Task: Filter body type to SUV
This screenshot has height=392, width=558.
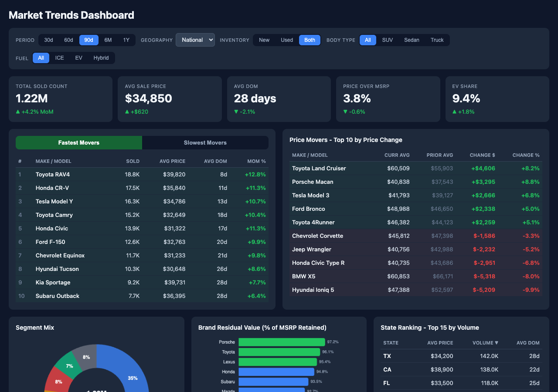Action: click(387, 40)
